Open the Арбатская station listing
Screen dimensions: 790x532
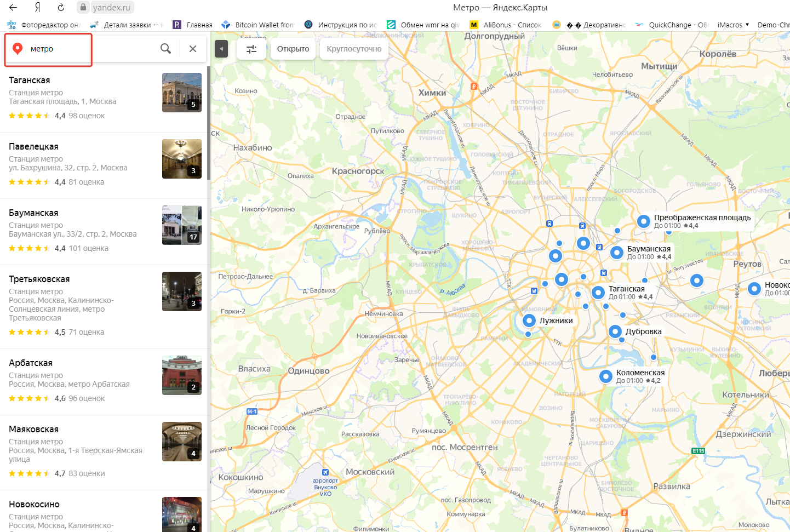tap(31, 363)
